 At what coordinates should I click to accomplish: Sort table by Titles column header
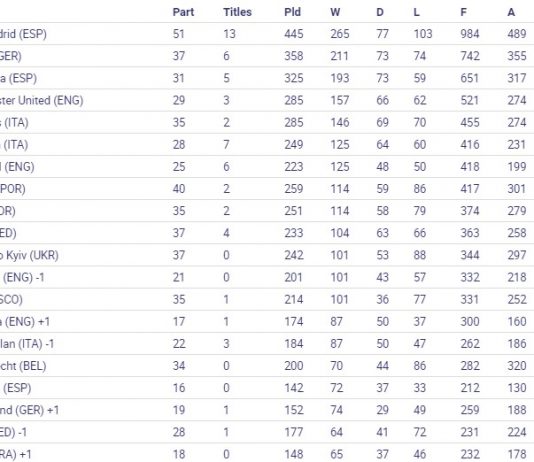point(237,12)
